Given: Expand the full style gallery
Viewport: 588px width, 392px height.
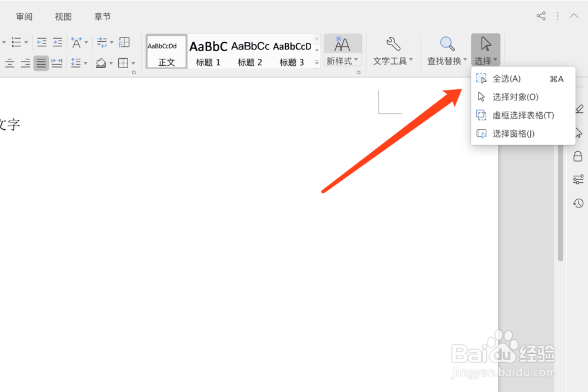Looking at the screenshot, I should pyautogui.click(x=317, y=62).
